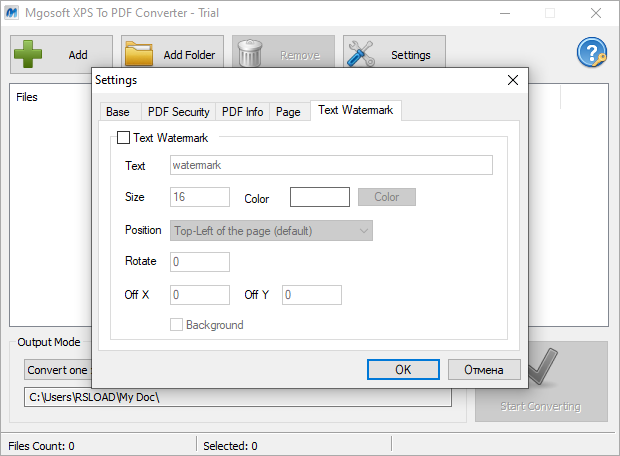Click the green plus Add icon
Screen dimensions: 620x456
click(28, 54)
